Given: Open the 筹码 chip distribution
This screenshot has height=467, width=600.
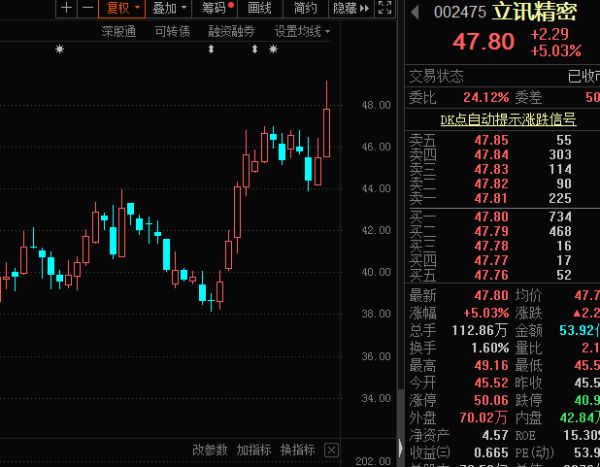Looking at the screenshot, I should pyautogui.click(x=215, y=8).
